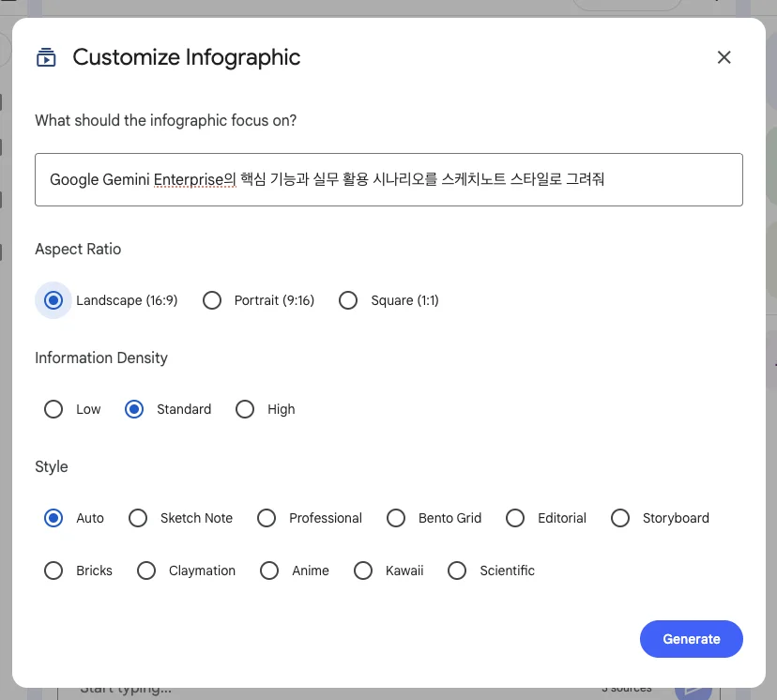This screenshot has height=700, width=777.
Task: Choose the Professional style
Action: [267, 518]
